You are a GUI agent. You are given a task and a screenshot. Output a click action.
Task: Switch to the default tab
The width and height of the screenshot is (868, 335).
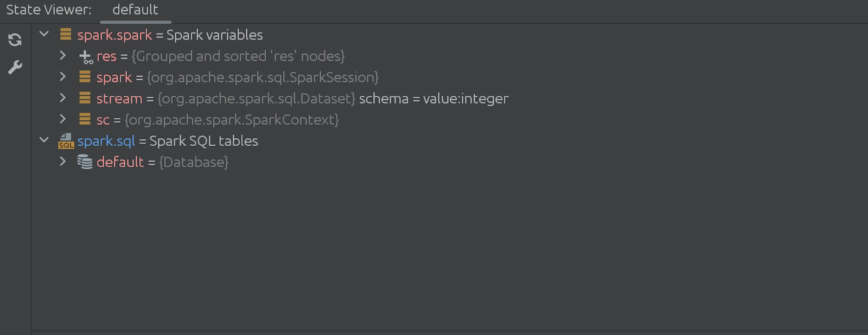tap(135, 10)
